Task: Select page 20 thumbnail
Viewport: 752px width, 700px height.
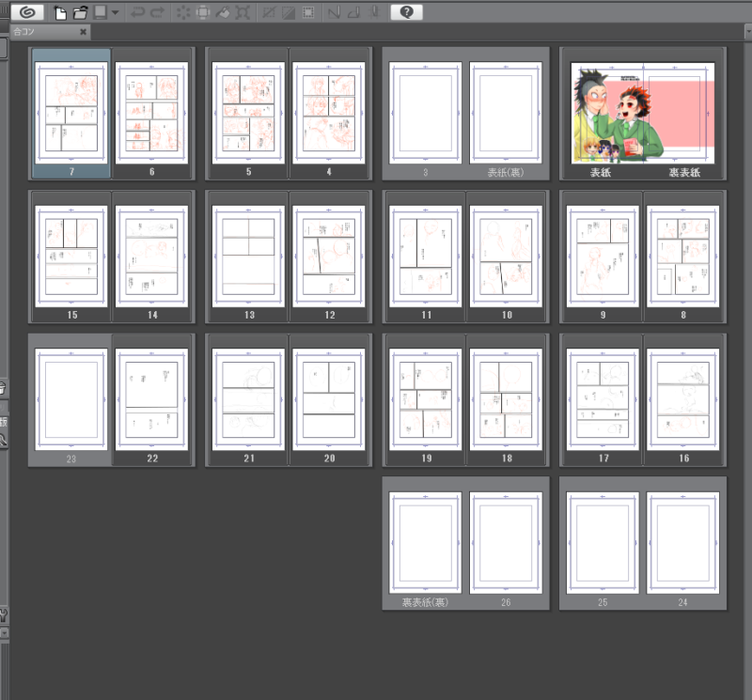Action: pos(328,399)
